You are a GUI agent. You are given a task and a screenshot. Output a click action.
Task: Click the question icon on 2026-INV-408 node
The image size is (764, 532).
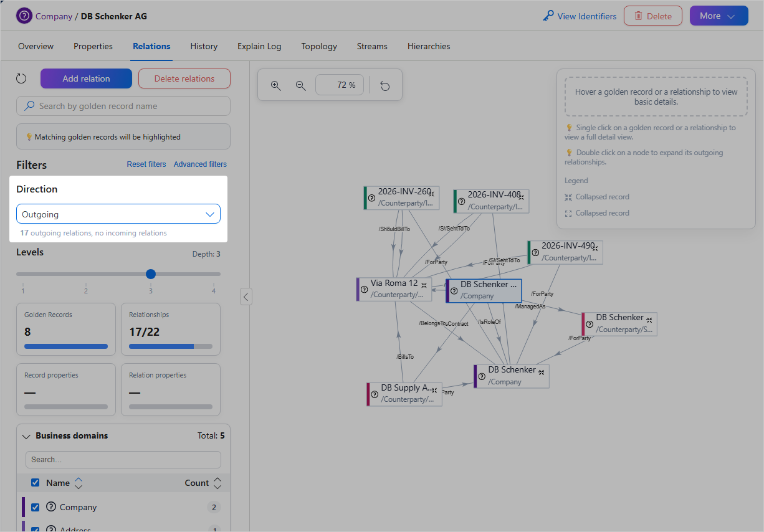(x=462, y=201)
